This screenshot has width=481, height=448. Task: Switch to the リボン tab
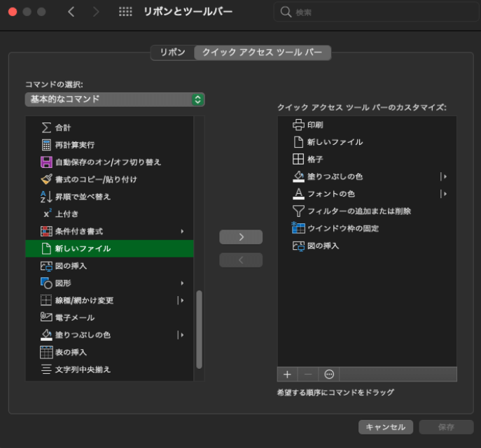click(172, 52)
